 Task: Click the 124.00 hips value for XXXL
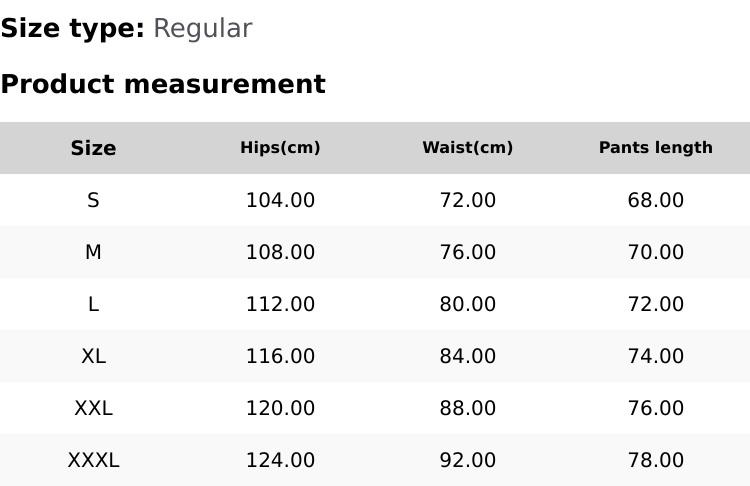click(280, 460)
